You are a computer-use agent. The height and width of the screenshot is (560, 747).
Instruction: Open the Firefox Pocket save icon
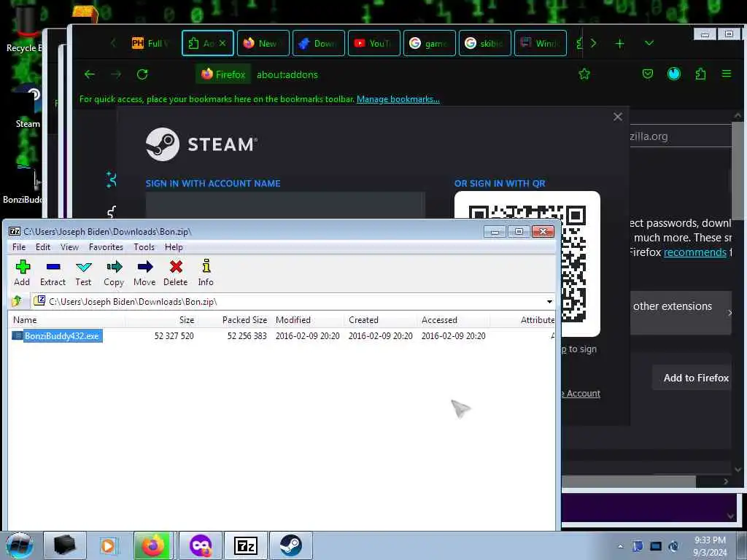coord(648,74)
